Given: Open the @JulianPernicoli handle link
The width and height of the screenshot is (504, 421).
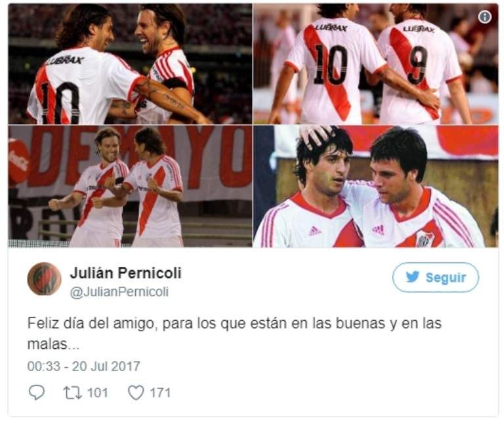Looking at the screenshot, I should coord(119,292).
